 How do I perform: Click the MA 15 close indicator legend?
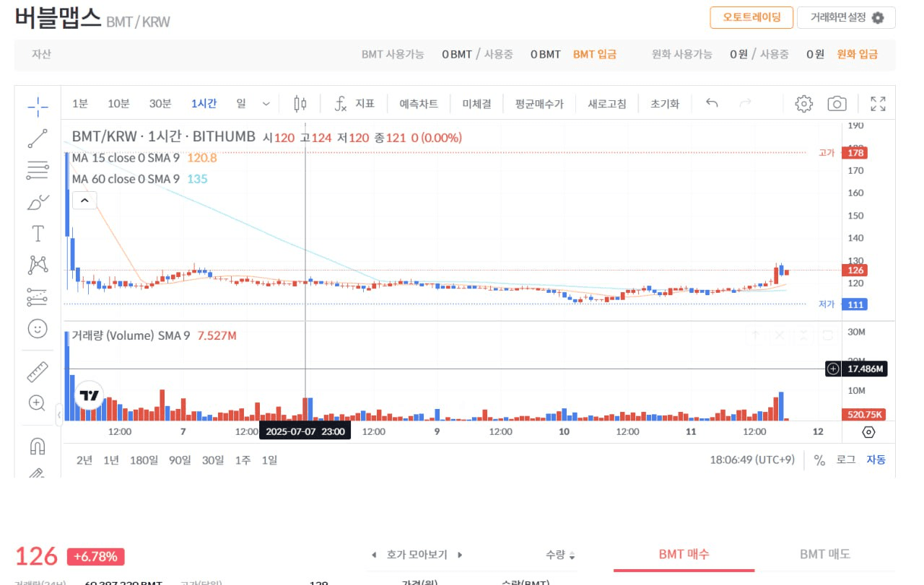[126, 157]
